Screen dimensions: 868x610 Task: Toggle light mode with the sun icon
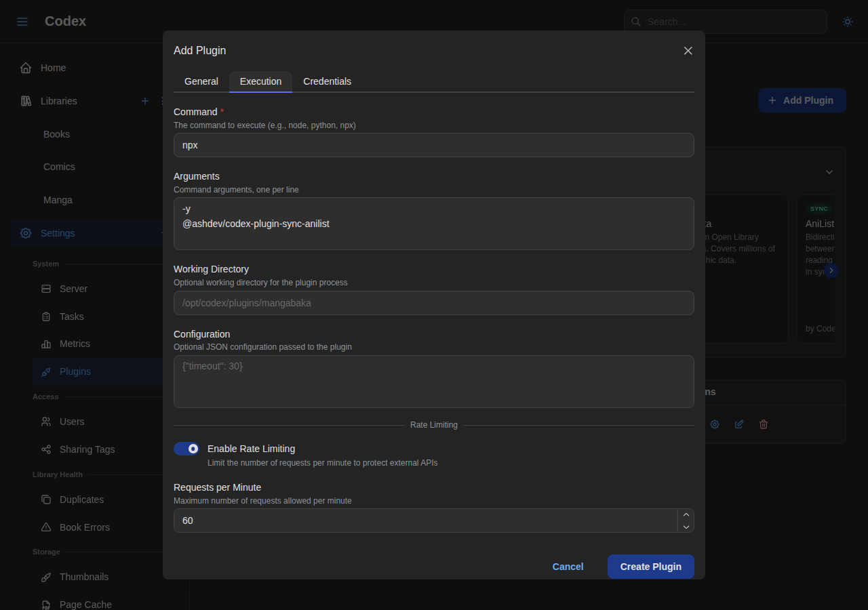click(x=848, y=21)
